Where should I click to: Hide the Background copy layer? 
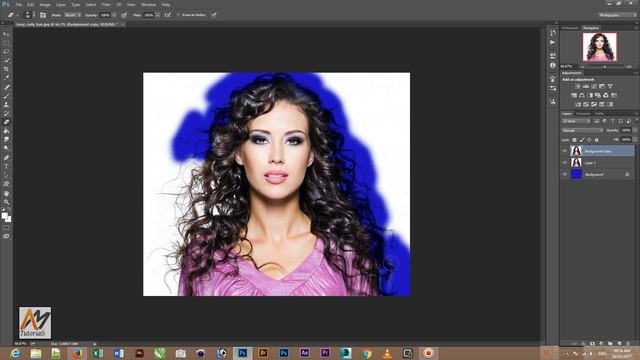pos(565,151)
